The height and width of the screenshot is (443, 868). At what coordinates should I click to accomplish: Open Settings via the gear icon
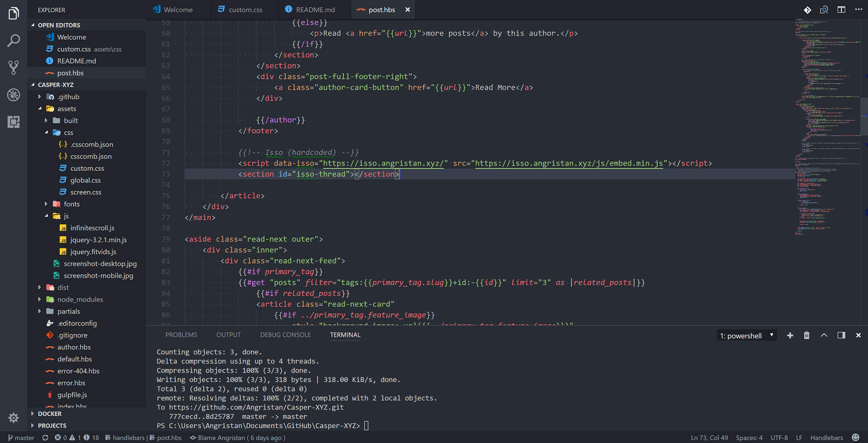pyautogui.click(x=14, y=418)
